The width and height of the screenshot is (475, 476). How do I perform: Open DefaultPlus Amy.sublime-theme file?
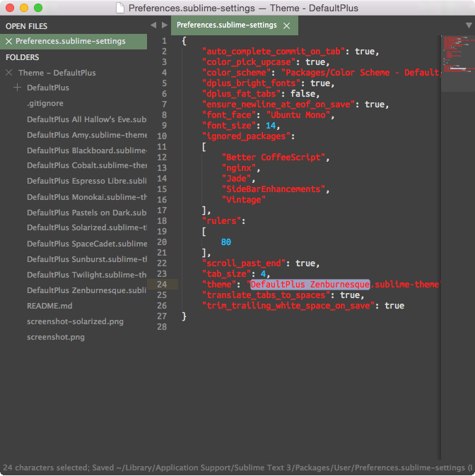(x=87, y=135)
